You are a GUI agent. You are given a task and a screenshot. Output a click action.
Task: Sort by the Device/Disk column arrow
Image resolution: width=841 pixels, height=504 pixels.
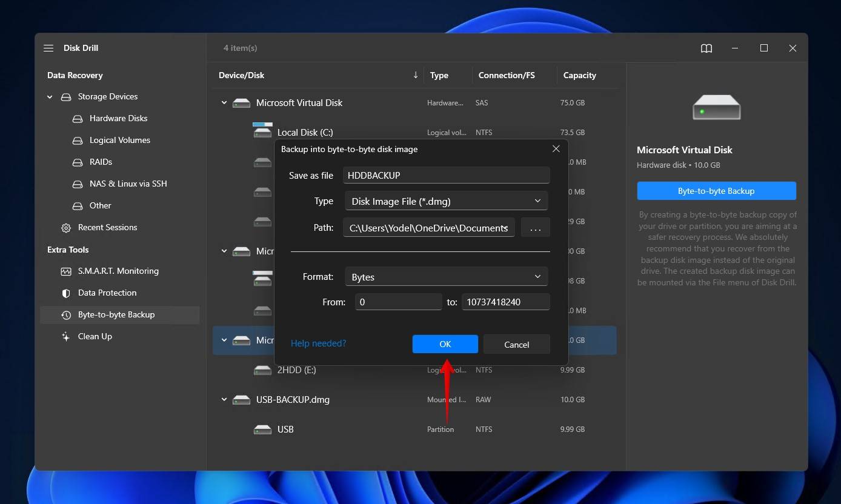pyautogui.click(x=415, y=75)
